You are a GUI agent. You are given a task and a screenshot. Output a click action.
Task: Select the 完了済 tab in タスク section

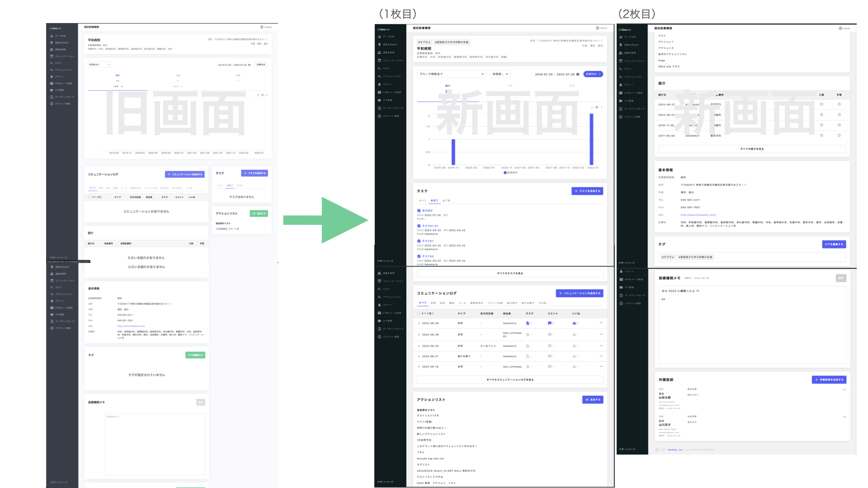tap(446, 201)
